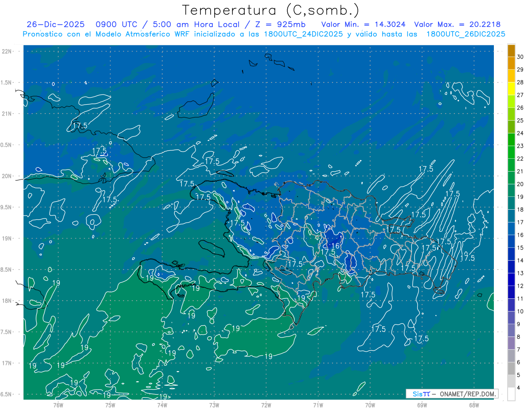The width and height of the screenshot is (532, 411).
Task: Click the color scale value "13"
Action: 520,273
